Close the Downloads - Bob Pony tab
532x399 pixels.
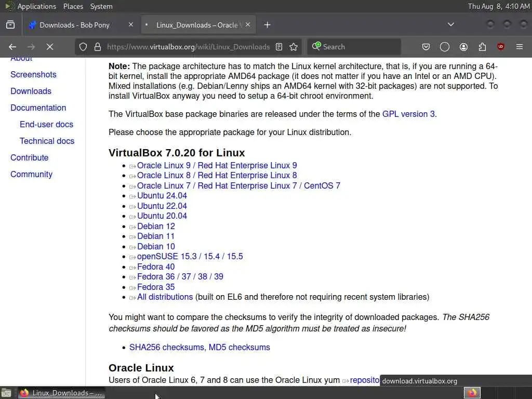click(131, 25)
